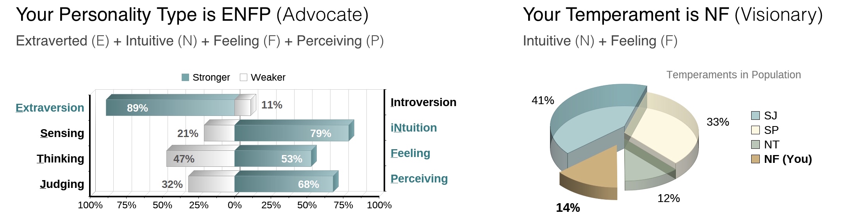Open the Extraversion label link

click(x=50, y=108)
